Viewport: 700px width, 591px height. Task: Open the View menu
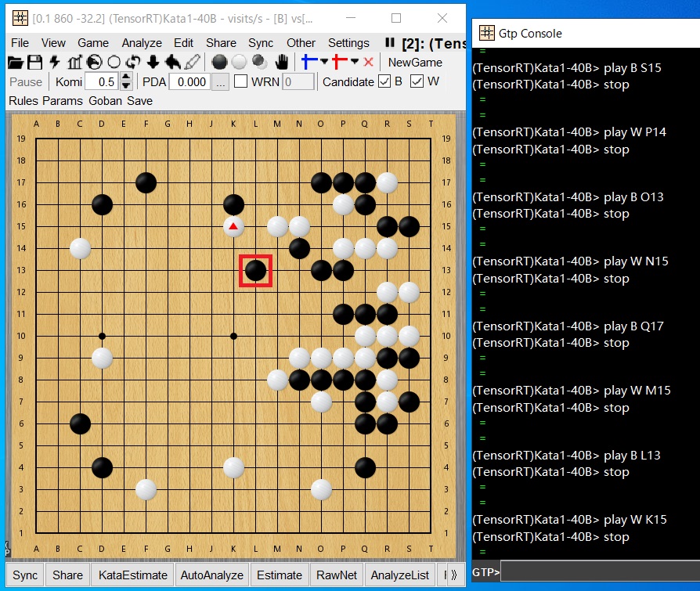(53, 43)
